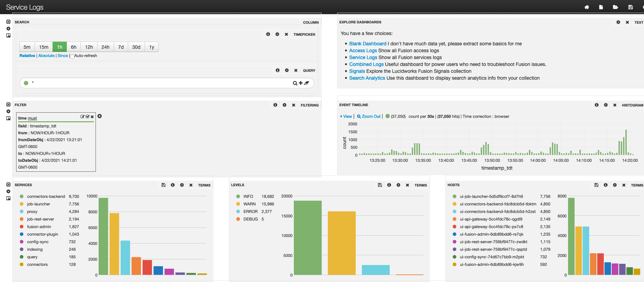
Task: Click the INFO bar in Levels chart
Action: pyautogui.click(x=308, y=238)
